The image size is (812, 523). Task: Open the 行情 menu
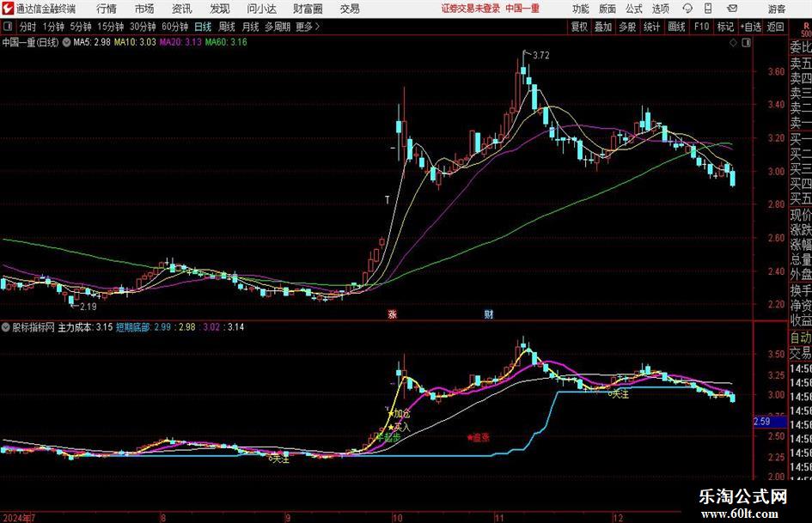(x=107, y=9)
